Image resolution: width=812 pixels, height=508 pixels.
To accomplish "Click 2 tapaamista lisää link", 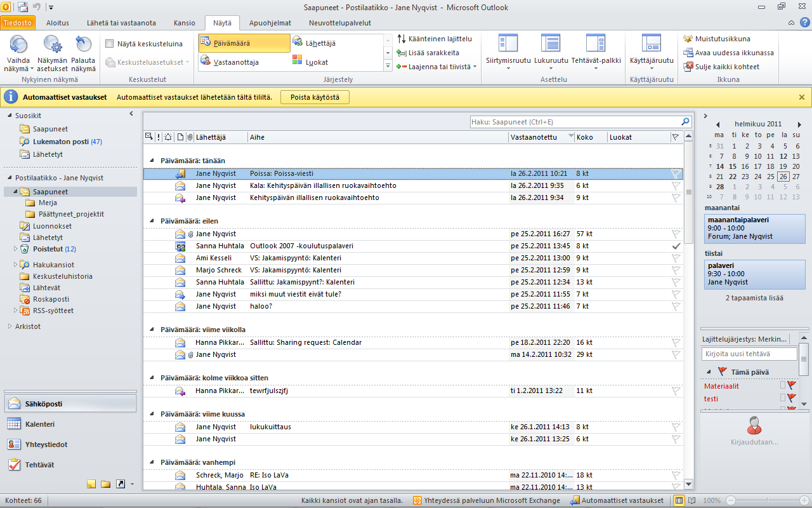I will 754,298.
